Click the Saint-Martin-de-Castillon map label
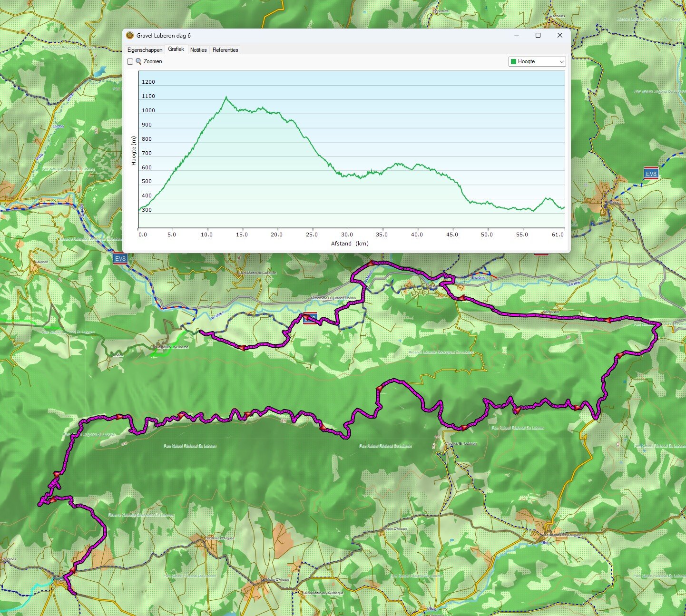 257,273
